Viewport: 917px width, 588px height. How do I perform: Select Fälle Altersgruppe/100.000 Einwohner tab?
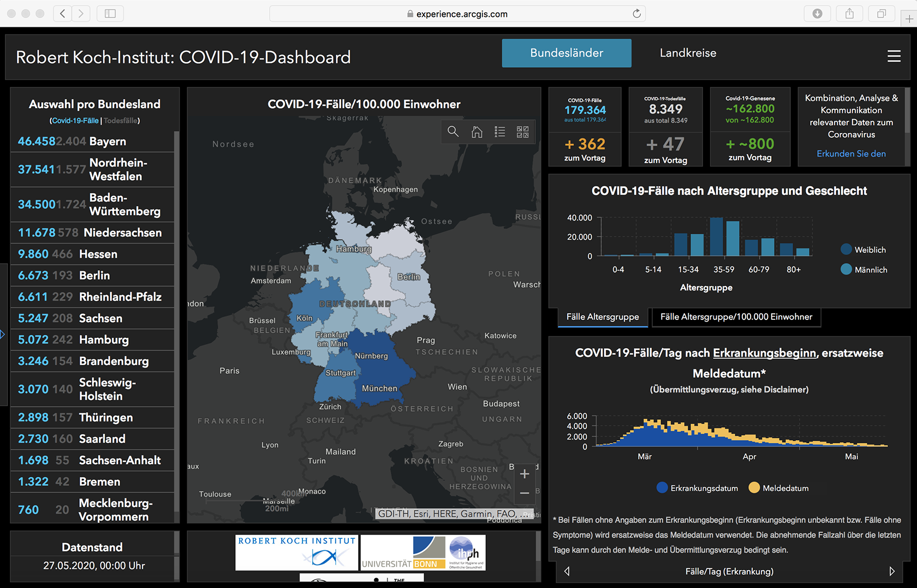[x=736, y=317]
